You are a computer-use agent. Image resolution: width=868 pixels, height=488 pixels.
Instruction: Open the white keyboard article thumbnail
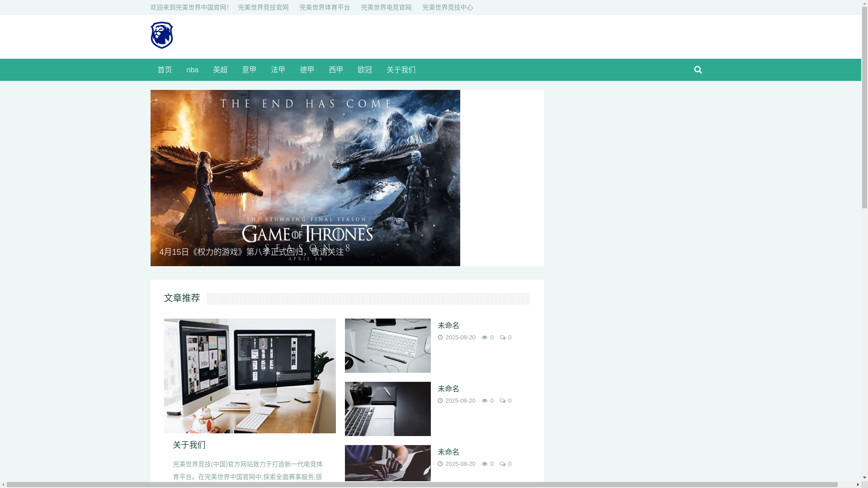coord(387,345)
